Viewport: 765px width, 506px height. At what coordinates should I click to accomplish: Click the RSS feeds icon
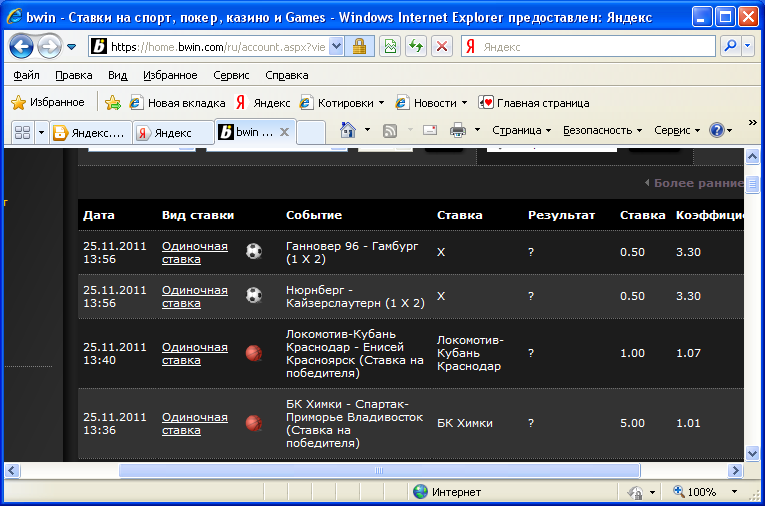click(x=390, y=130)
